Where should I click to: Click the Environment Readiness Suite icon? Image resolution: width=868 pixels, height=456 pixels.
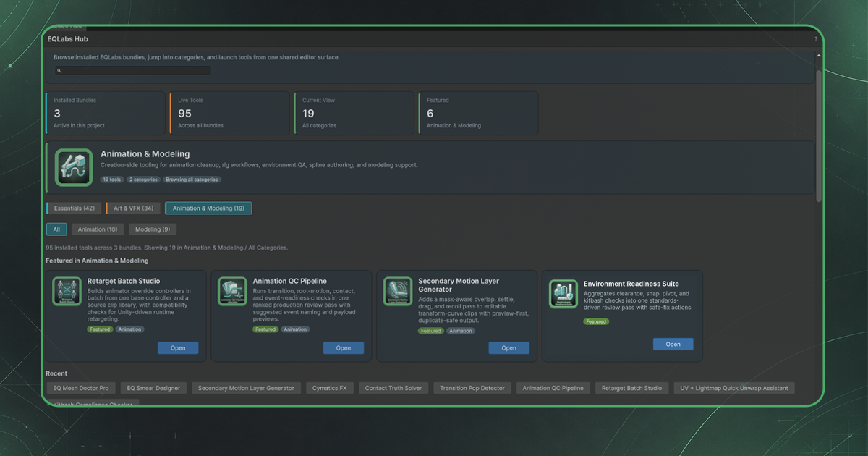tap(563, 294)
